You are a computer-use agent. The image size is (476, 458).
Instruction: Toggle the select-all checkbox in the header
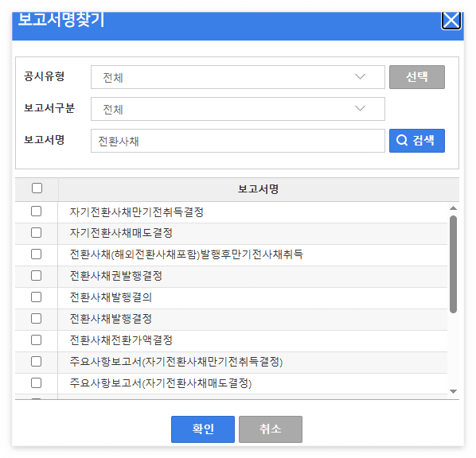(x=37, y=188)
